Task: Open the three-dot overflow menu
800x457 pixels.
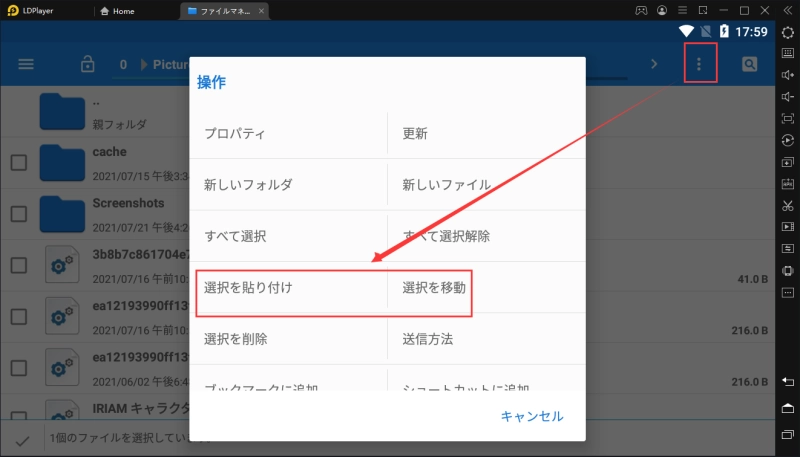Action: click(699, 64)
